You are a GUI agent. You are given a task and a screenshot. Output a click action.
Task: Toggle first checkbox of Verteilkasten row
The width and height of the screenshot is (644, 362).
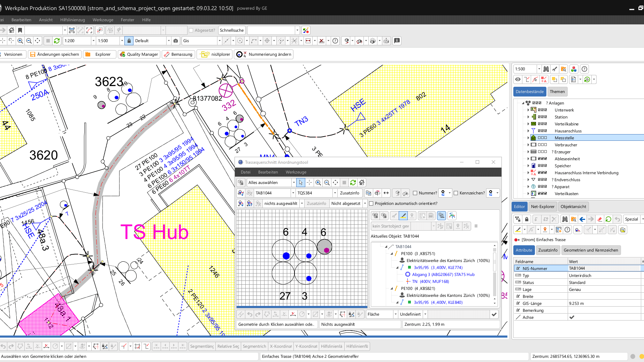click(539, 194)
